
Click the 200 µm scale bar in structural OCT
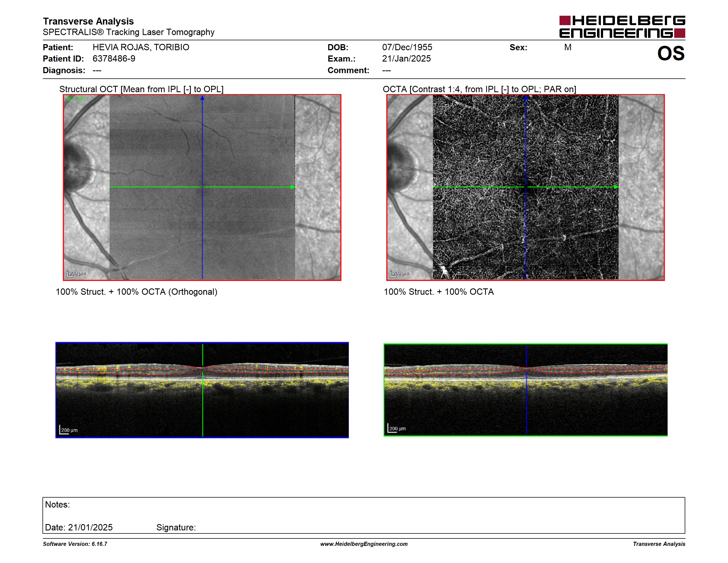[76, 273]
